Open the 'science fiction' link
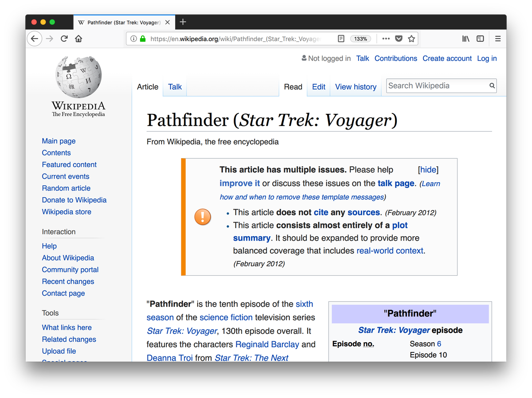 pos(226,317)
